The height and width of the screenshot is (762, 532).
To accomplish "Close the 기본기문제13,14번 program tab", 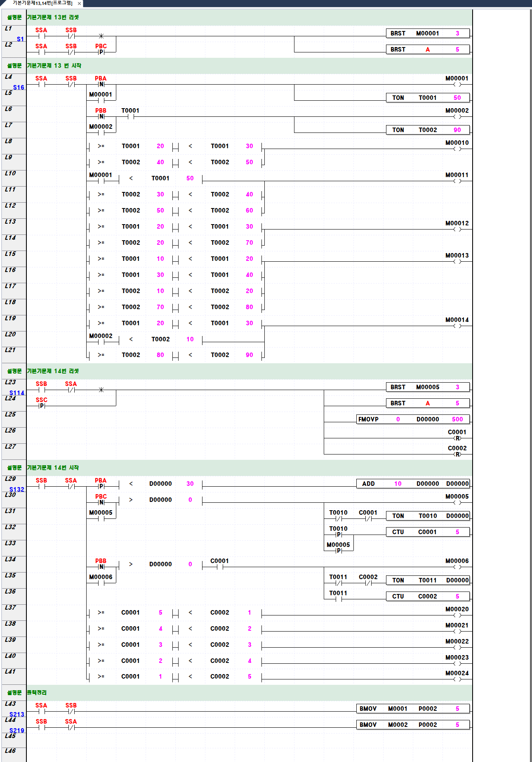I will pyautogui.click(x=79, y=3).
